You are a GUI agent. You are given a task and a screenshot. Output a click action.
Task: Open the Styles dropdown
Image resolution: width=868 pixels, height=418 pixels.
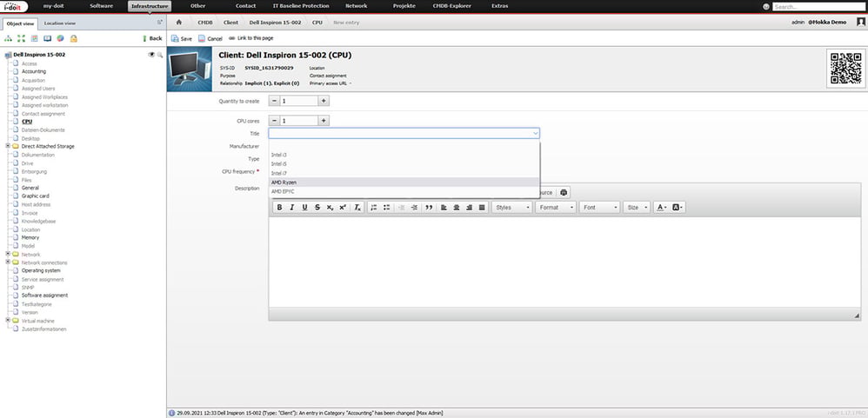pos(512,208)
